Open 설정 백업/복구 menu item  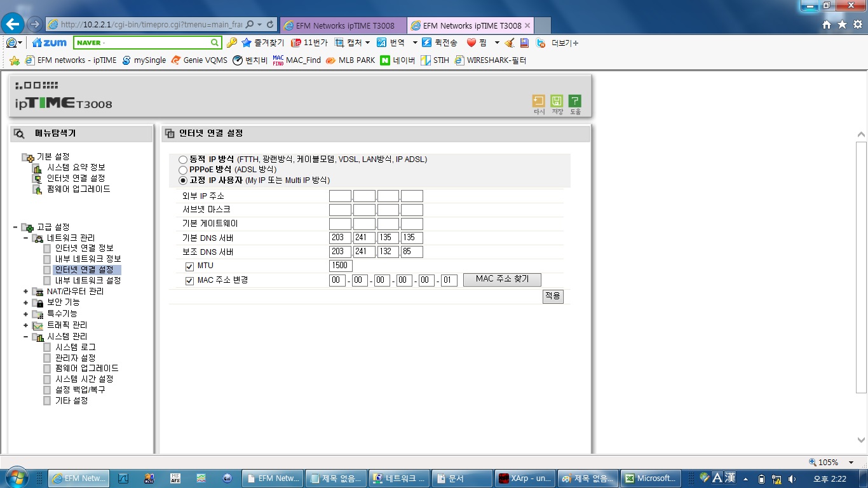point(80,390)
